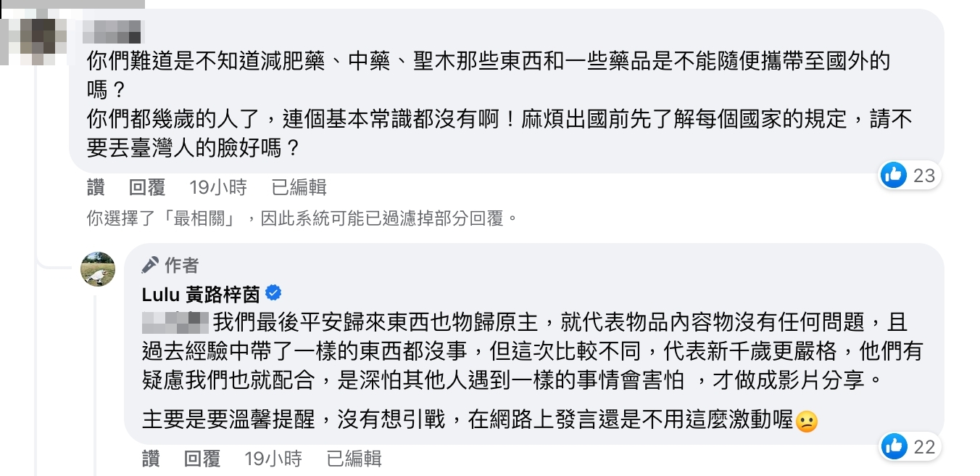This screenshot has height=476, width=980.
Task: Open the 19小時 timestamp under Lulu's reply
Action: tap(273, 459)
